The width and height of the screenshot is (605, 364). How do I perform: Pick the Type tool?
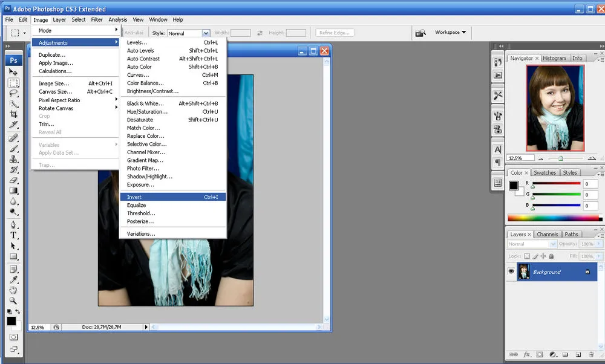13,235
